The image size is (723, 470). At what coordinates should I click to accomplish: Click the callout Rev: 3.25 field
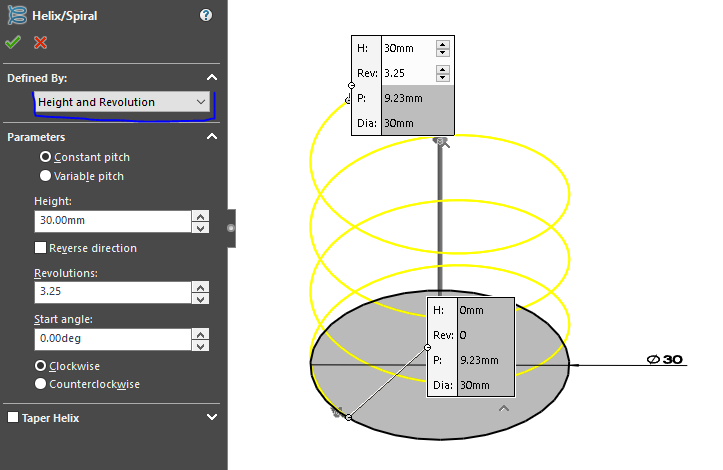tap(408, 73)
